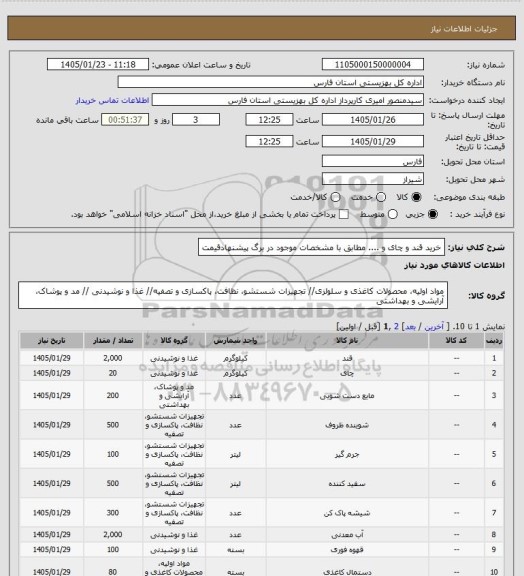Click the کد کالا column header
This screenshot has height=576, width=524.
click(456, 341)
